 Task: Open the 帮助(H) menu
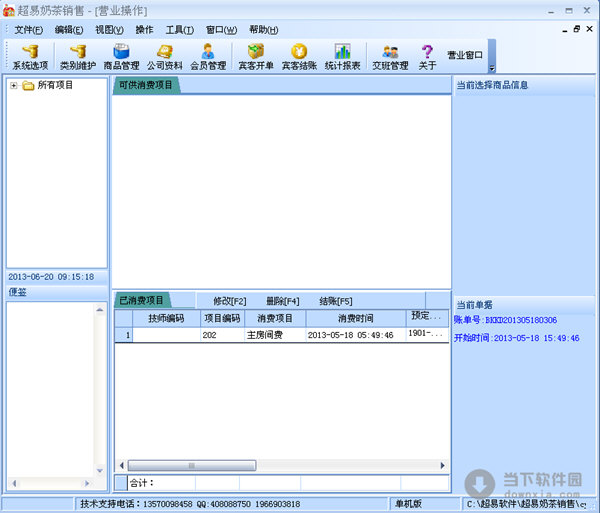pos(264,30)
